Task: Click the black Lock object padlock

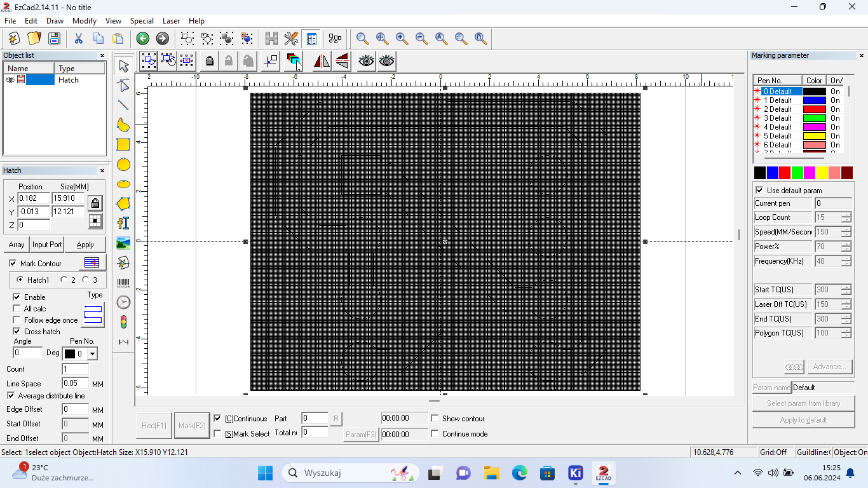Action: (x=209, y=61)
